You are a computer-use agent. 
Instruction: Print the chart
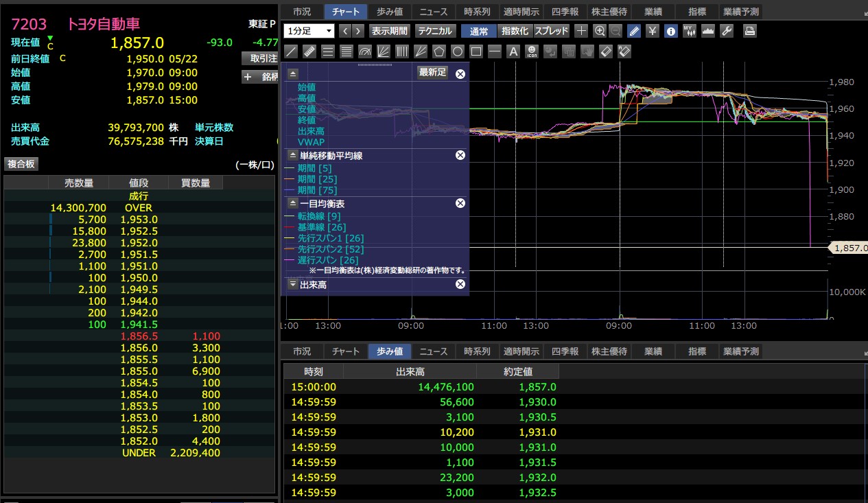click(750, 31)
